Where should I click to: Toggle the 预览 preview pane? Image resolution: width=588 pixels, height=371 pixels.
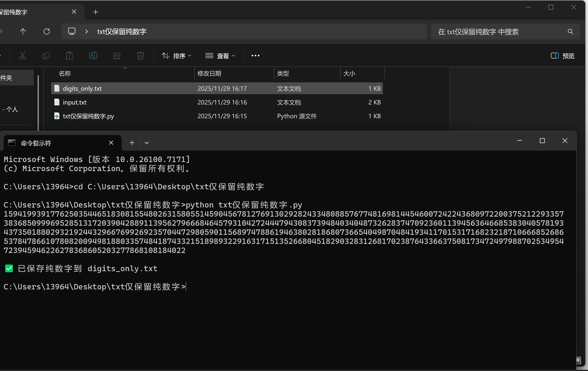coord(563,56)
